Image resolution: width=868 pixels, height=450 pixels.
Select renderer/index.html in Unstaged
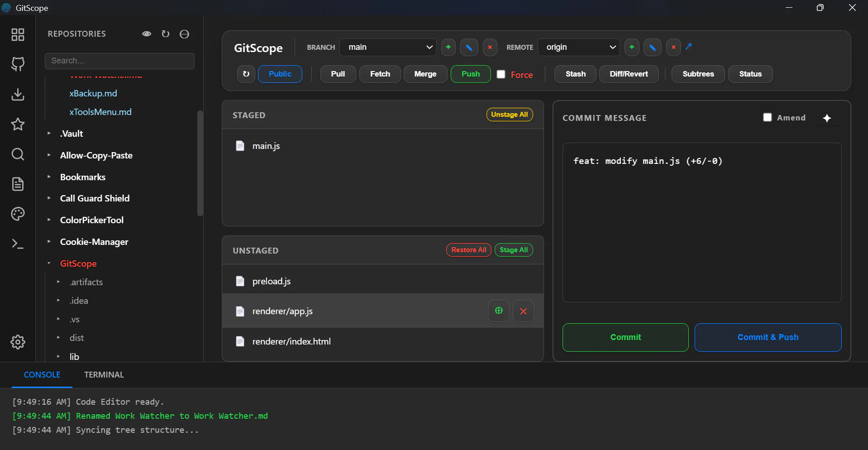coord(382,341)
